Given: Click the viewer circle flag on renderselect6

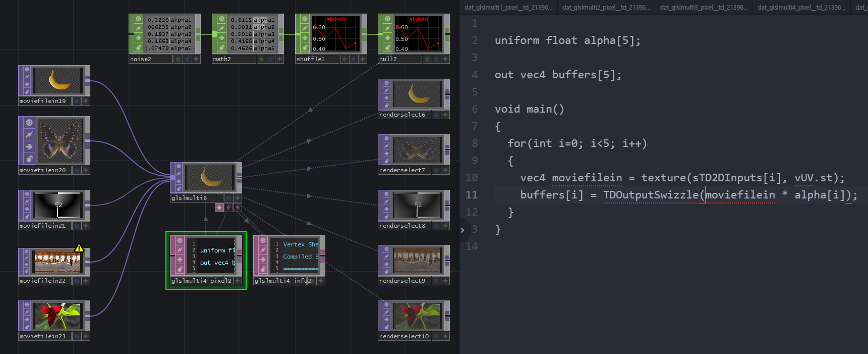Looking at the screenshot, I should (387, 83).
